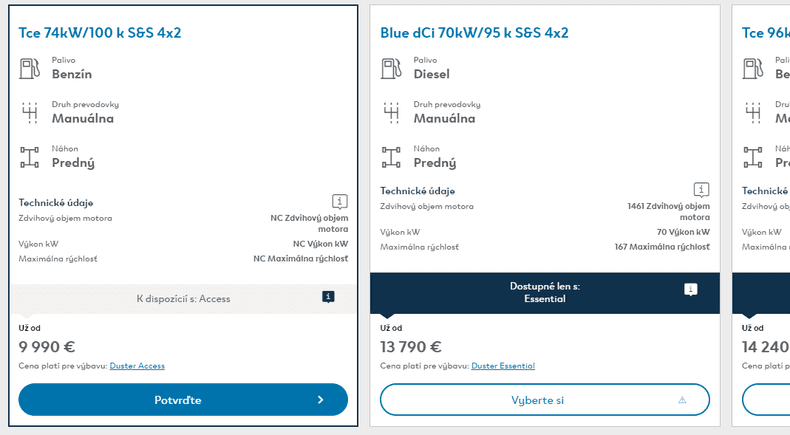The height and width of the screenshot is (435, 790).
Task: Click info bubble in Dostupné len s: Essential bar
Action: pyautogui.click(x=690, y=289)
